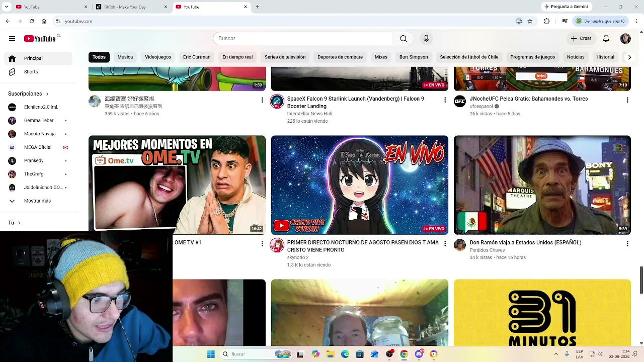Select the Deportes de combate chip
The height and width of the screenshot is (362, 644).
340,57
